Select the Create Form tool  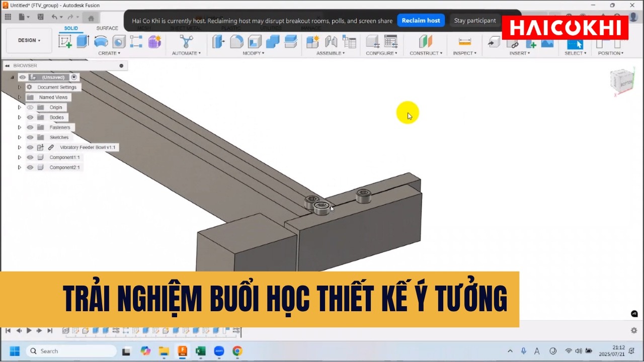click(x=154, y=41)
